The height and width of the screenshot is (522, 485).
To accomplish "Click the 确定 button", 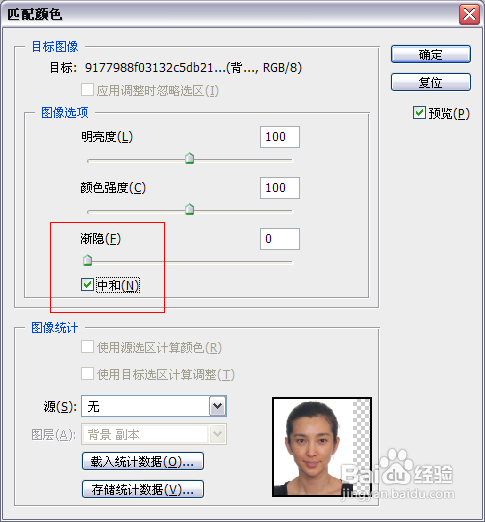I will (x=431, y=54).
